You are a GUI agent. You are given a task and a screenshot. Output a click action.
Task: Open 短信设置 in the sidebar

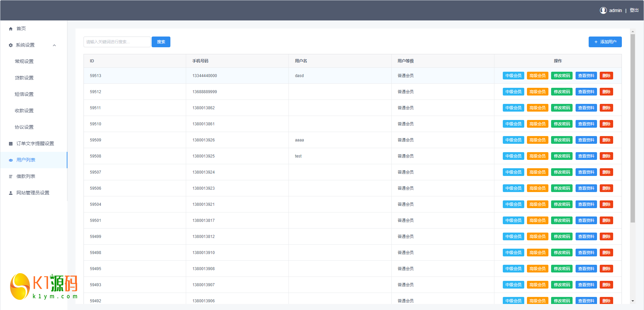point(24,94)
